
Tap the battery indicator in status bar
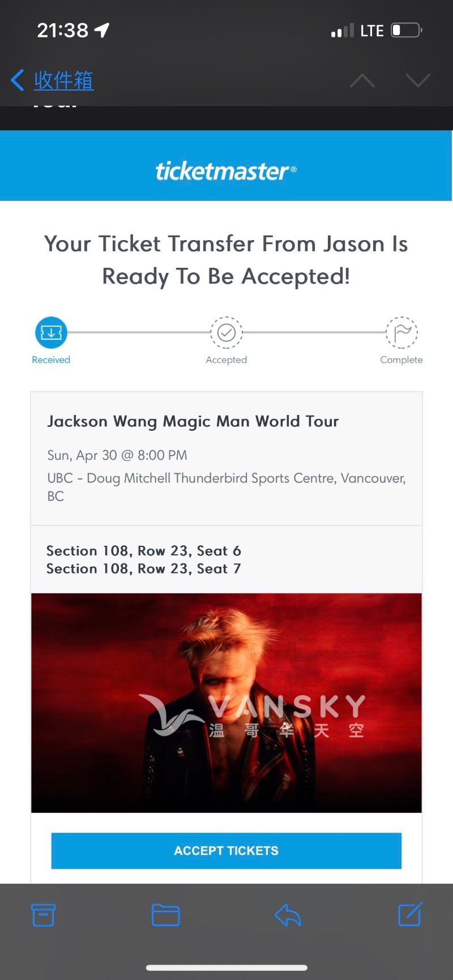(407, 30)
